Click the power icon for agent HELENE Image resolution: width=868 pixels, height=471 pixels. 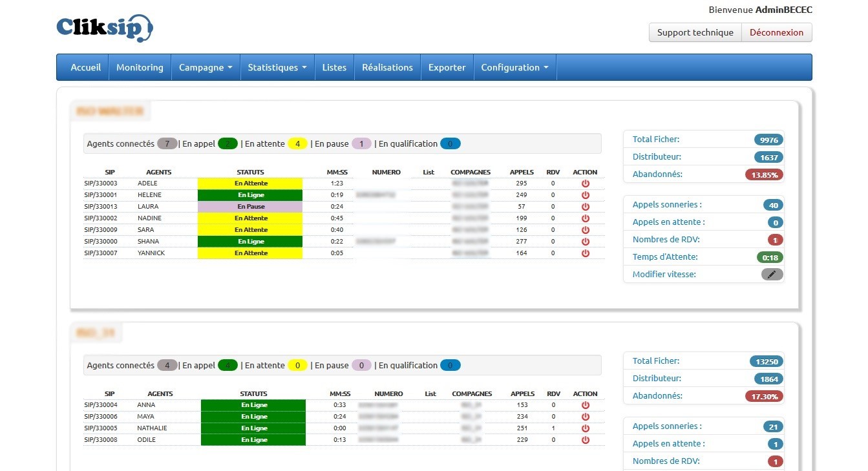(586, 195)
